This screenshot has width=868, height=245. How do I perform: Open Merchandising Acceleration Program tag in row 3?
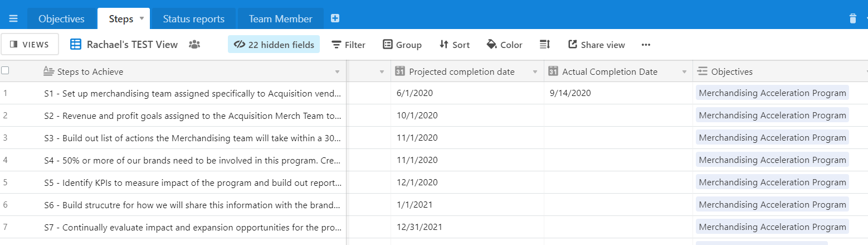[772, 138]
